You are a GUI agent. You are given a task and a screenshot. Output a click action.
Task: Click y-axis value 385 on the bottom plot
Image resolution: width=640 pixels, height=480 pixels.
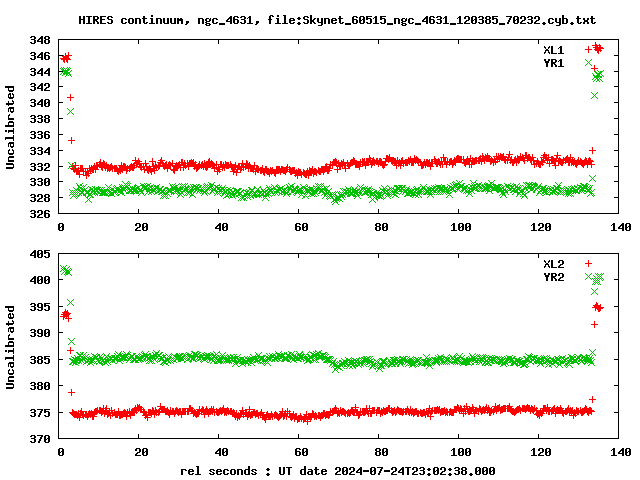(40, 360)
